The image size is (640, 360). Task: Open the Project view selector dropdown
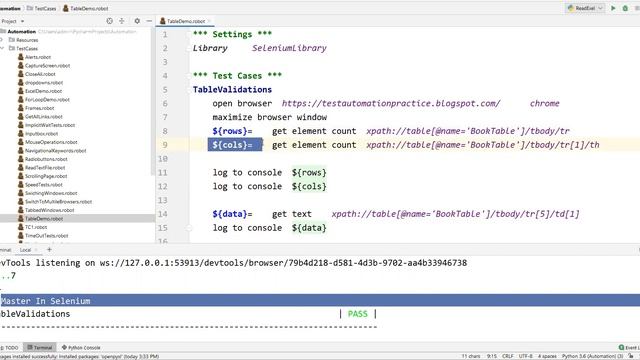[x=12, y=21]
